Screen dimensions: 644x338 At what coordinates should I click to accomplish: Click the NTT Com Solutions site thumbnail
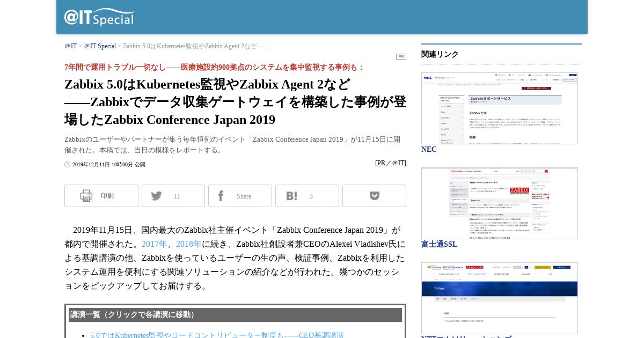click(500, 298)
